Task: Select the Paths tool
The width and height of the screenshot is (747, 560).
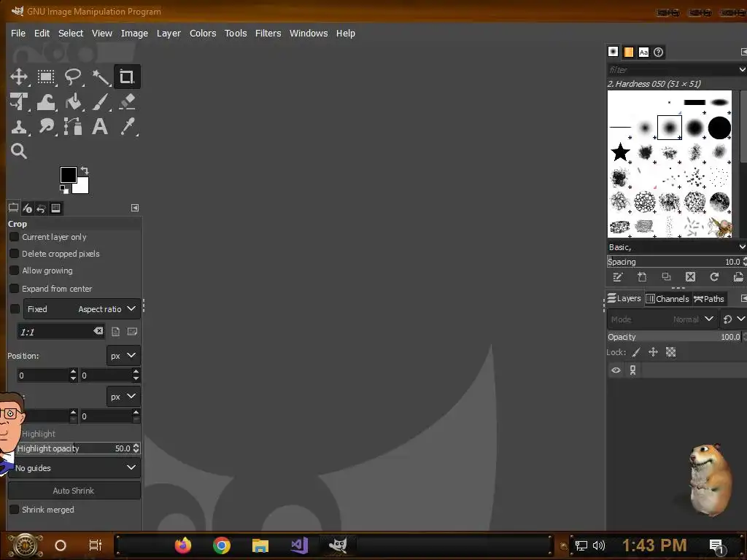Action: (73, 127)
